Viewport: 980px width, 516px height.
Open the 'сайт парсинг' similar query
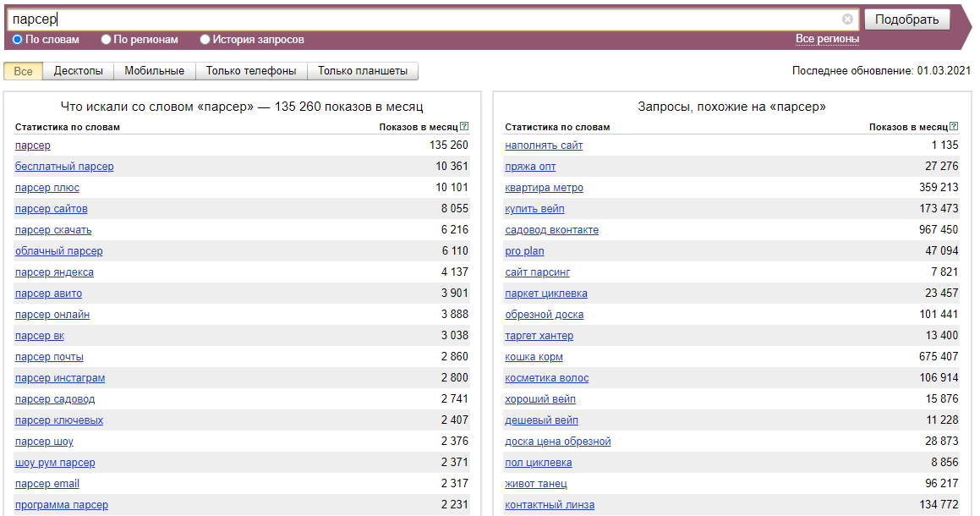(538, 272)
